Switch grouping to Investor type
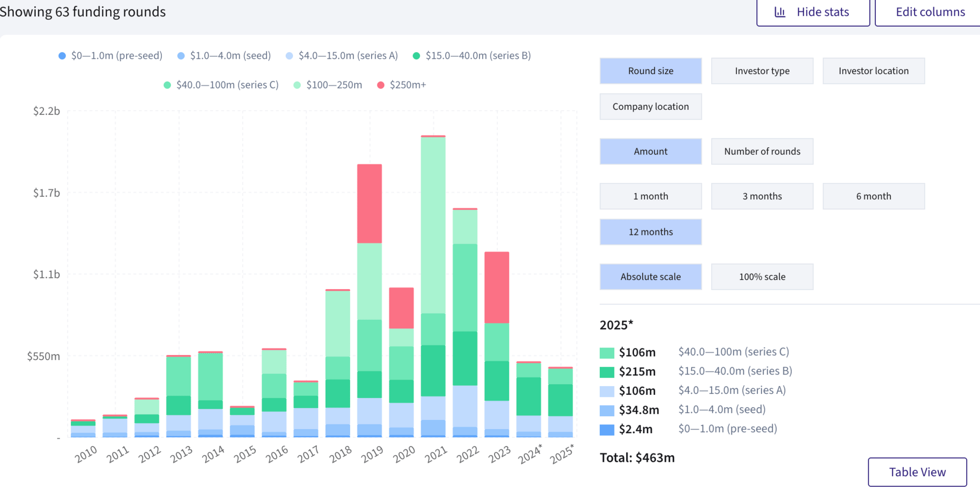 762,71
